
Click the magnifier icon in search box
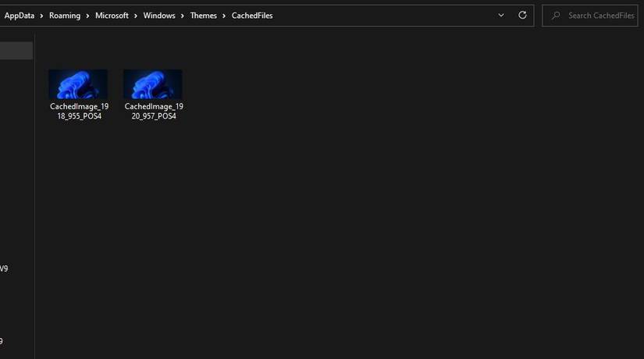(x=556, y=16)
